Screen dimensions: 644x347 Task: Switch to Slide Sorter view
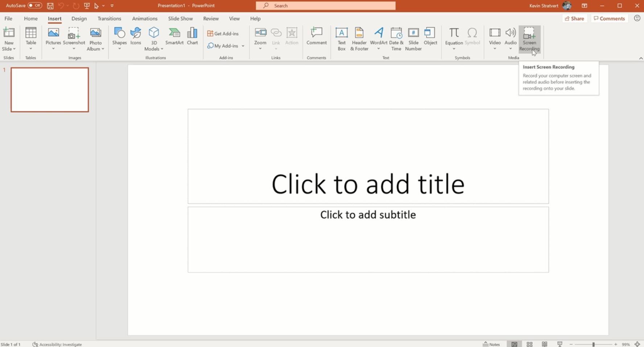click(x=529, y=344)
